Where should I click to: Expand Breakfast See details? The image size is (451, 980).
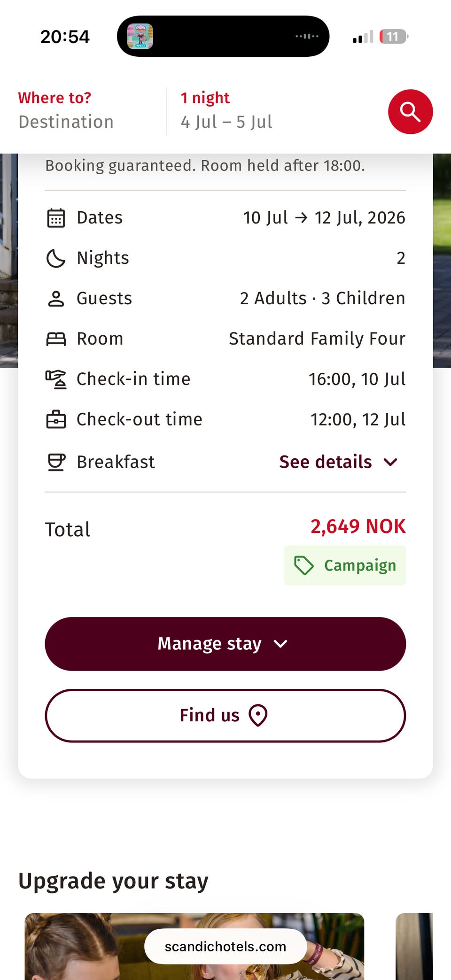tap(338, 462)
